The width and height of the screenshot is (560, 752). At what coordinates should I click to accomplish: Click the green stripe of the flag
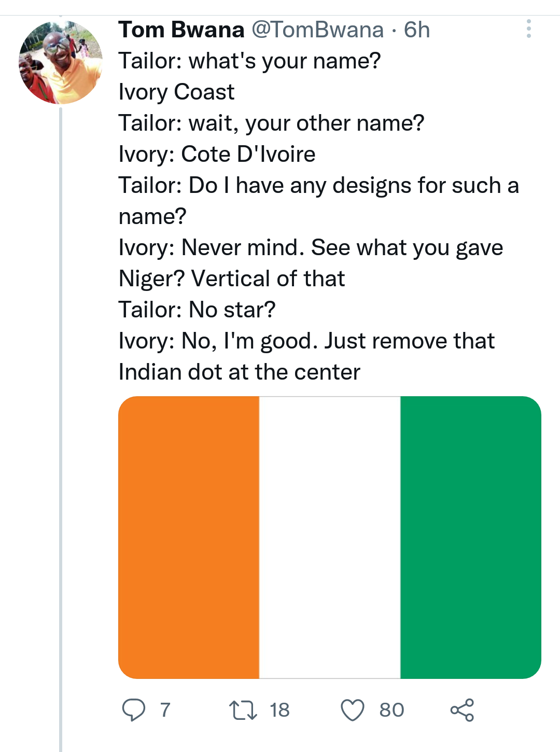tap(471, 537)
